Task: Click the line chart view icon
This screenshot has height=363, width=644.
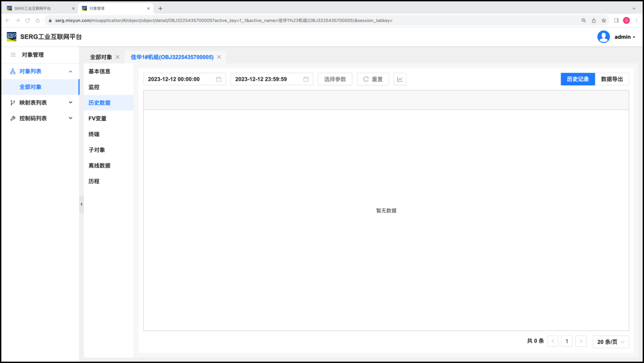Action: pyautogui.click(x=400, y=79)
